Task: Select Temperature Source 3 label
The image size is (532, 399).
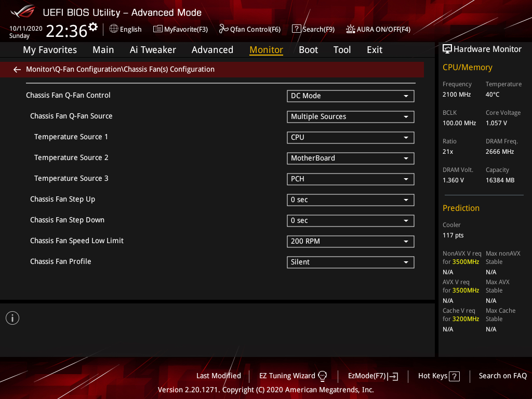Action: pyautogui.click(x=71, y=179)
